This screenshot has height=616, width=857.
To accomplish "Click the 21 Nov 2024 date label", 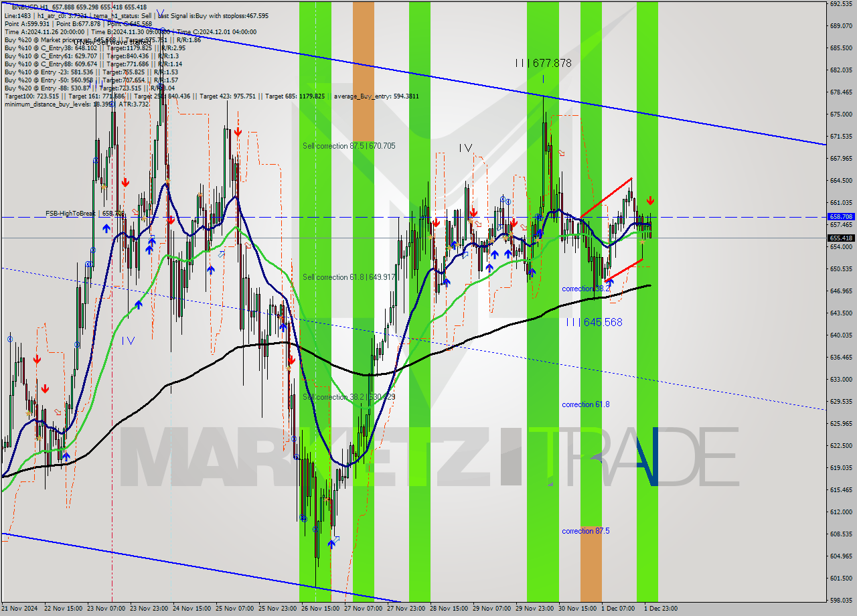I will click(x=18, y=609).
